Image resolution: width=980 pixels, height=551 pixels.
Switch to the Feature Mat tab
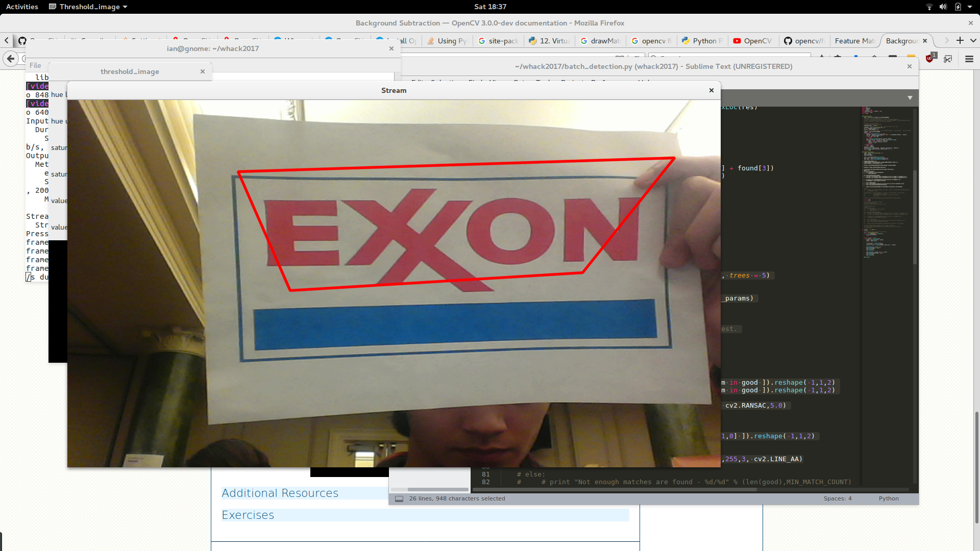coord(854,41)
